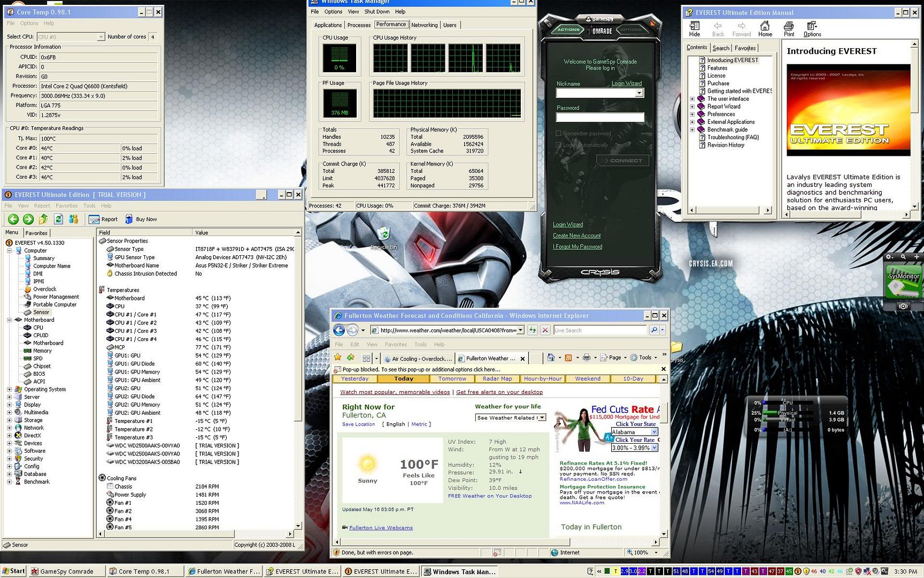Open the Hour-by-Hour weather tab
Screen dimensions: 924x578
click(x=543, y=378)
